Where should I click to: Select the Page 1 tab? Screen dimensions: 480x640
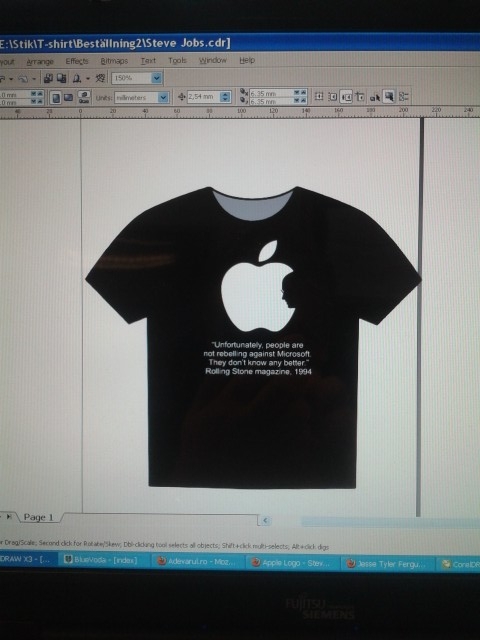38,517
